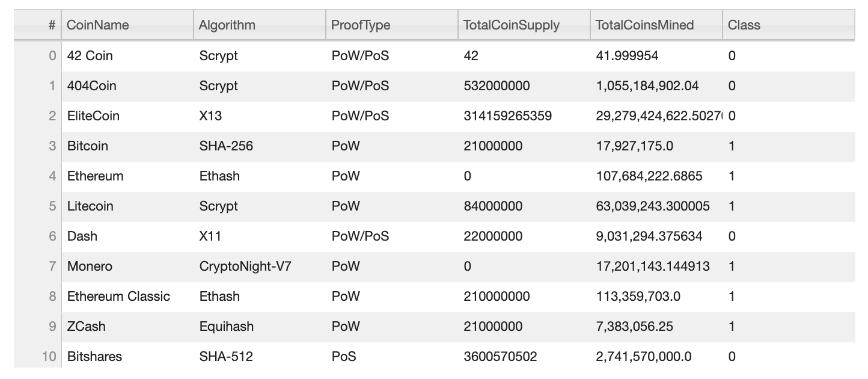The width and height of the screenshot is (868, 379).
Task: Sort by the Algorithm column header
Action: pos(227,25)
